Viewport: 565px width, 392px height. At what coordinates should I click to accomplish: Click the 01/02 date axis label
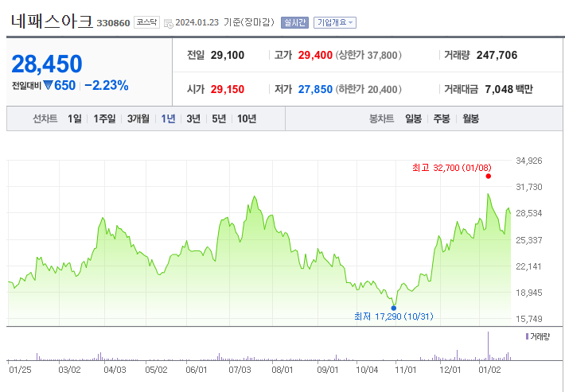[x=489, y=370]
